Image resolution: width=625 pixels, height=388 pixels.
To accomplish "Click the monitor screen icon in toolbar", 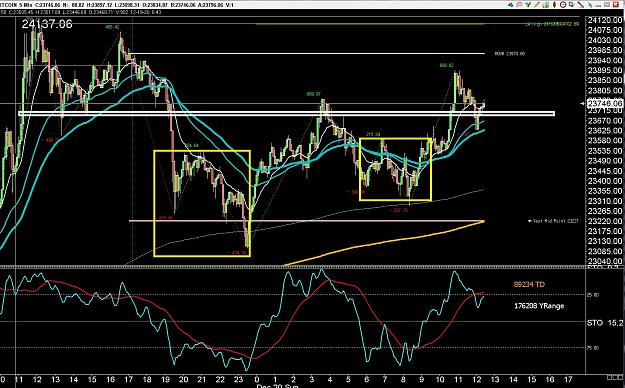I will 572,5.
